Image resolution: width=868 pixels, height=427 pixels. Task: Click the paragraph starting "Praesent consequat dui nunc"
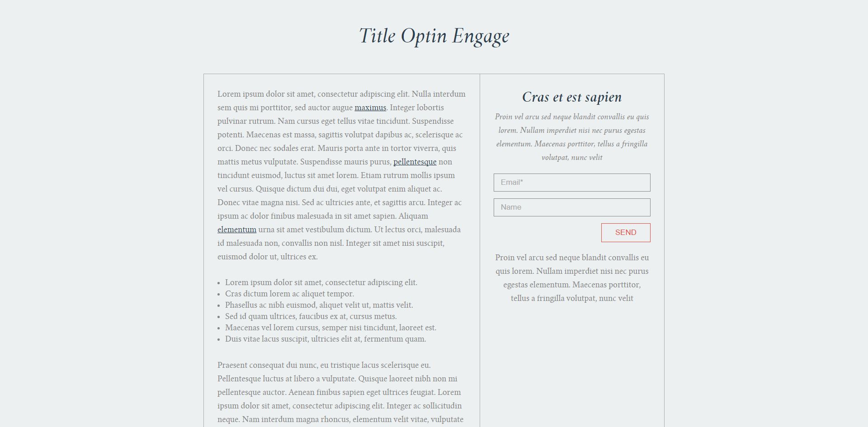(341, 392)
